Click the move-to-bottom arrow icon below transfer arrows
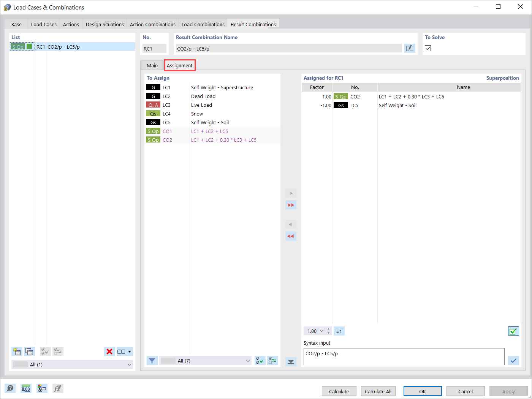Screen dimensions: 532x399 tap(291, 361)
